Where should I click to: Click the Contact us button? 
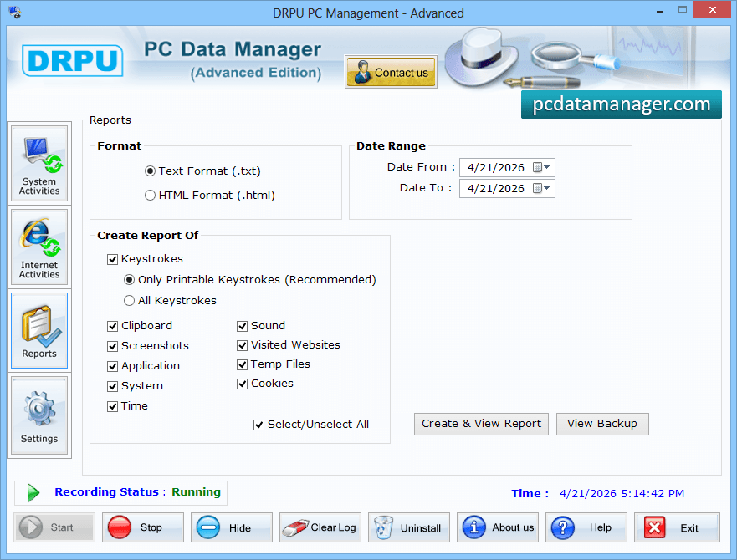click(391, 72)
